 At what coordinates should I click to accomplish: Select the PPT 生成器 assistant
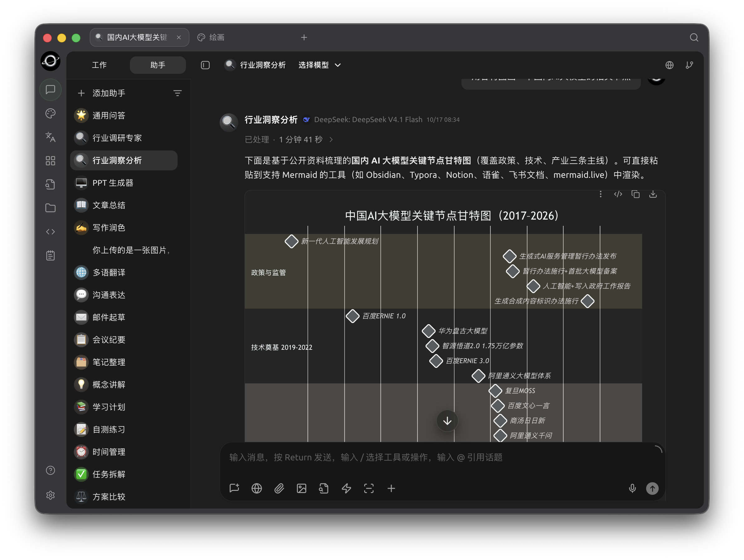[x=124, y=183]
